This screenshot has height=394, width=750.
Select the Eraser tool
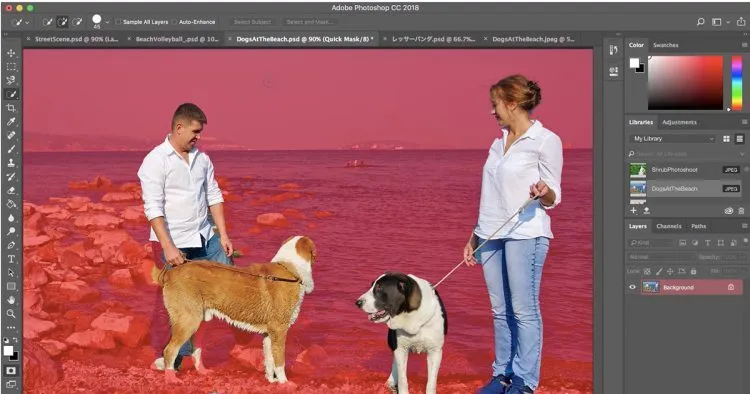pos(11,190)
